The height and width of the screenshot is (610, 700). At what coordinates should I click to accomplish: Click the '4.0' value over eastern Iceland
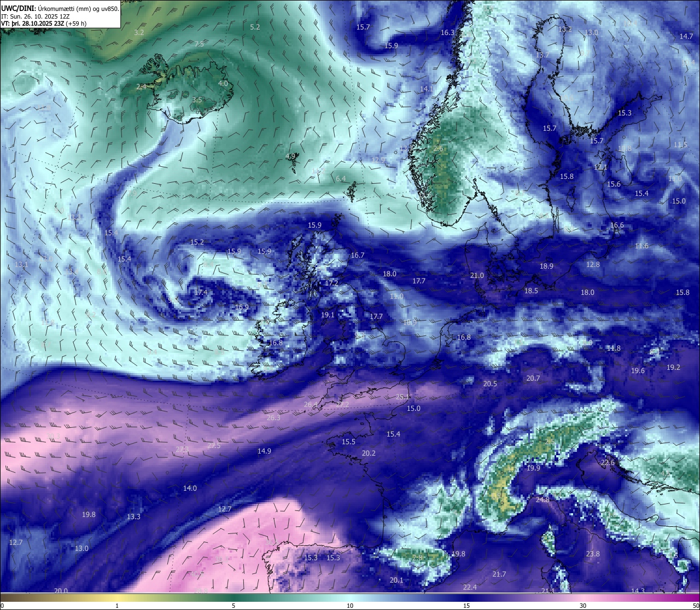(223, 84)
